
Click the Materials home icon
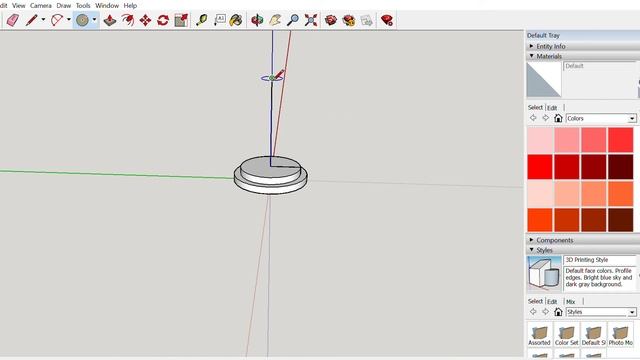[x=558, y=118]
